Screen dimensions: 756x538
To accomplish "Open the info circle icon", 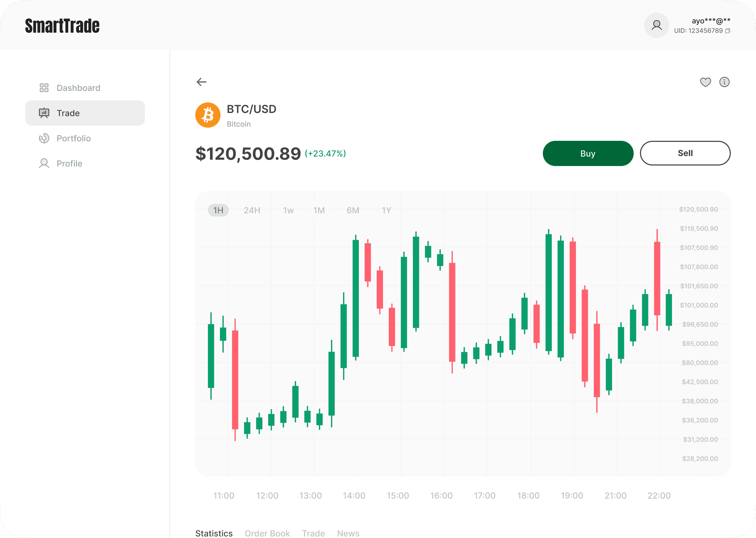I will [724, 82].
